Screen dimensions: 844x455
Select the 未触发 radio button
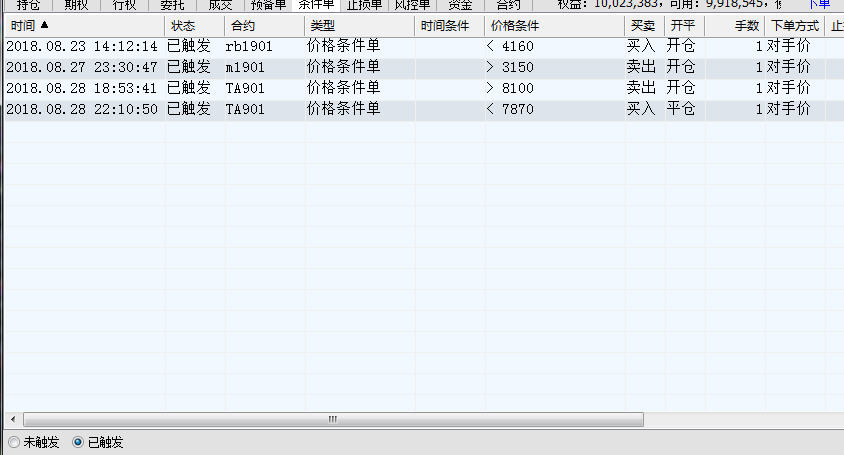point(13,441)
